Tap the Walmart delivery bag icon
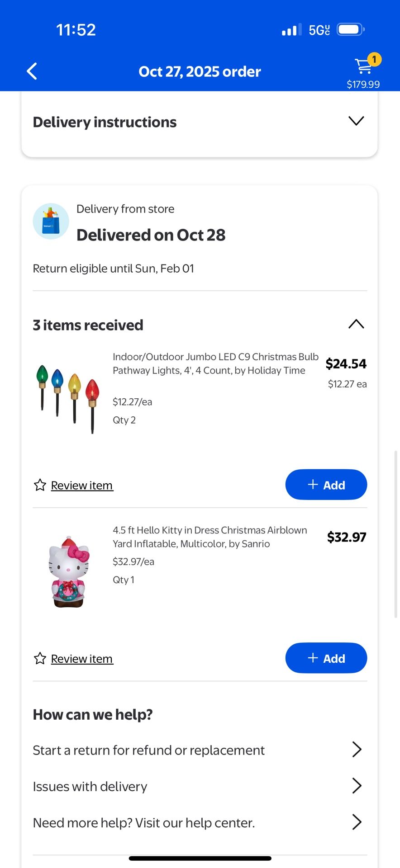Screen dimensions: 400x868 [x=51, y=221]
